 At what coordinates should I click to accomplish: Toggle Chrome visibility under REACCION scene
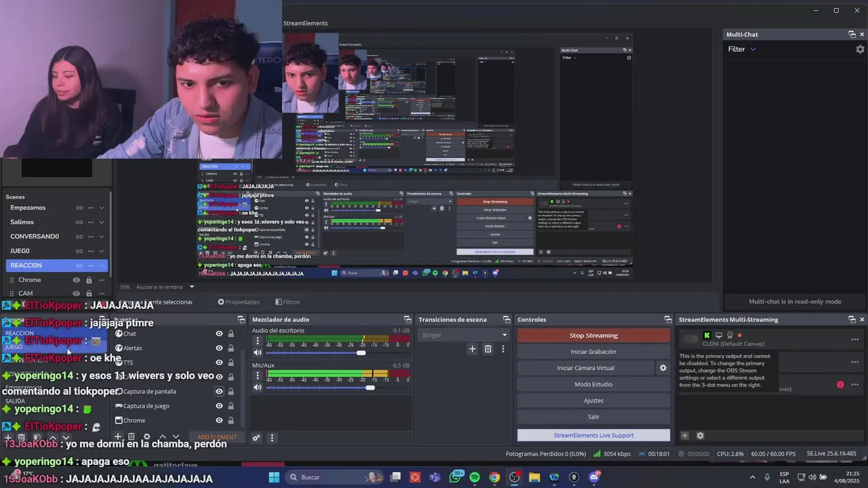(x=76, y=280)
